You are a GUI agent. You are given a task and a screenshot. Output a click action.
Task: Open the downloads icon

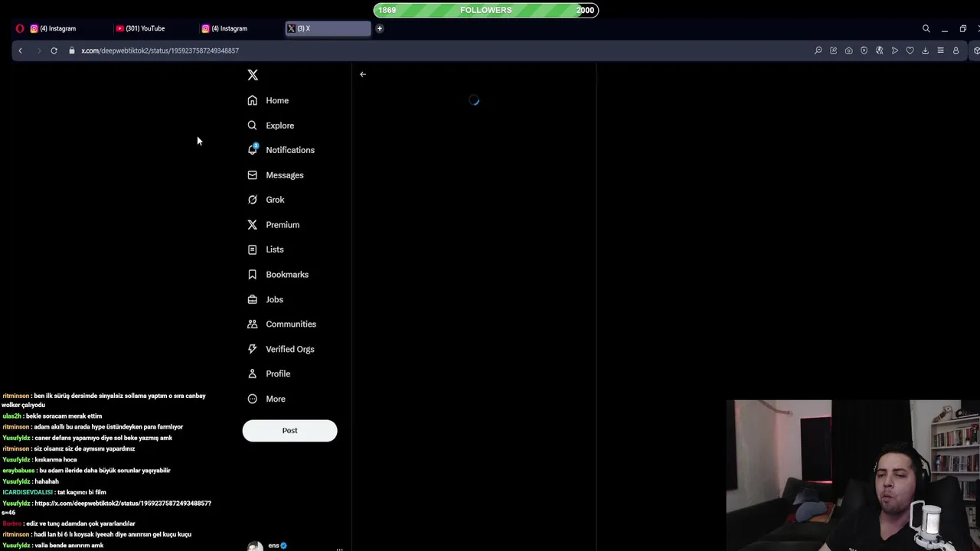pyautogui.click(x=925, y=51)
